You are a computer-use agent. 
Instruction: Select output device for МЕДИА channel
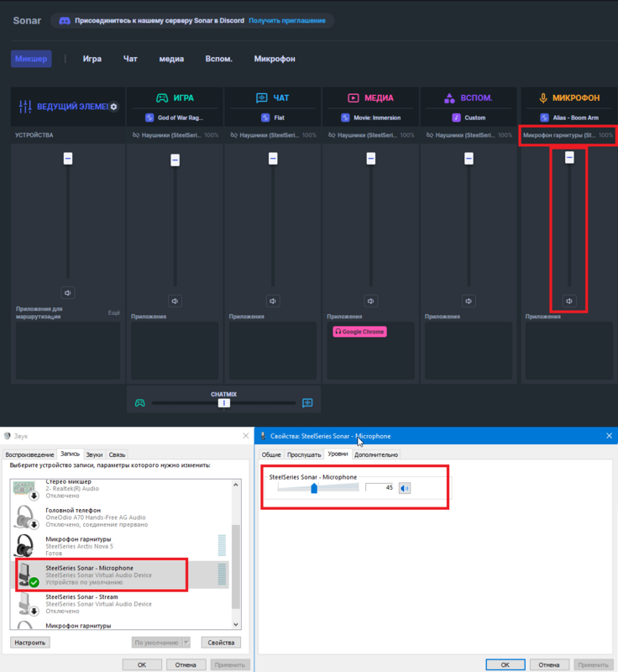pyautogui.click(x=371, y=135)
